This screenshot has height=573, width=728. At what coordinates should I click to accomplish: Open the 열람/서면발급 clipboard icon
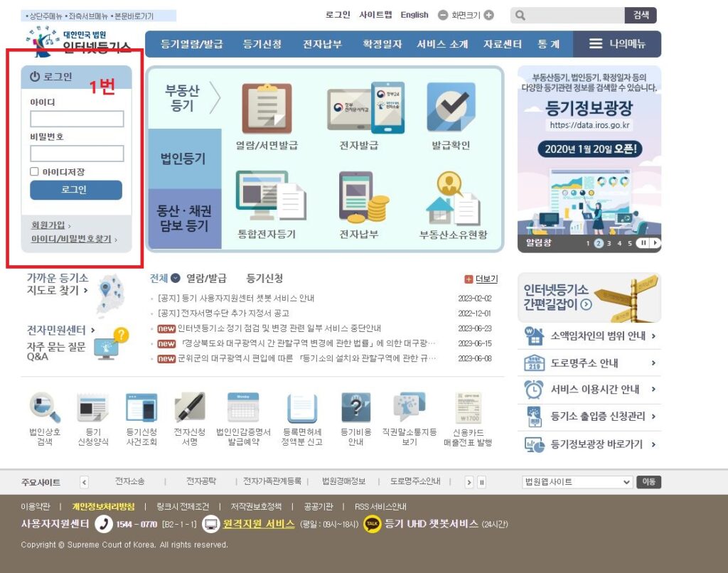pyautogui.click(x=267, y=109)
